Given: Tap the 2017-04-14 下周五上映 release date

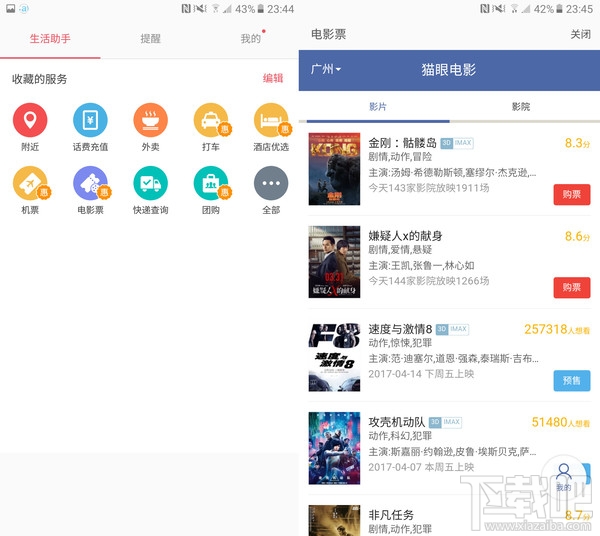Looking at the screenshot, I should pyautogui.click(x=421, y=374).
